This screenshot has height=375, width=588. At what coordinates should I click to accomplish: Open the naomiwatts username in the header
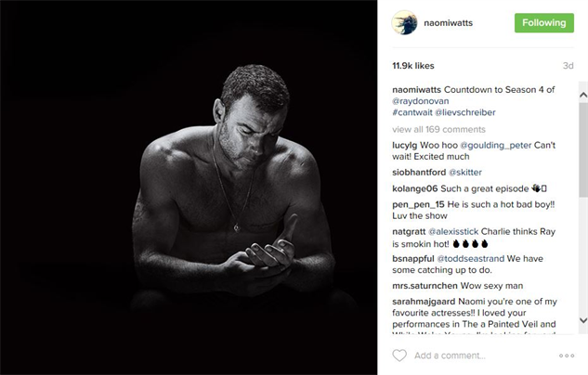[448, 23]
